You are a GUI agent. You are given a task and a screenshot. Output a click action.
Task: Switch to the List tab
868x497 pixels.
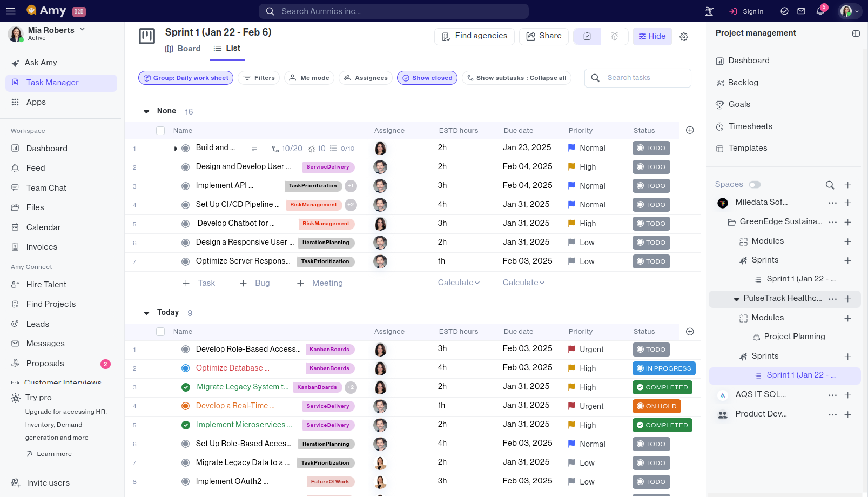tap(227, 48)
